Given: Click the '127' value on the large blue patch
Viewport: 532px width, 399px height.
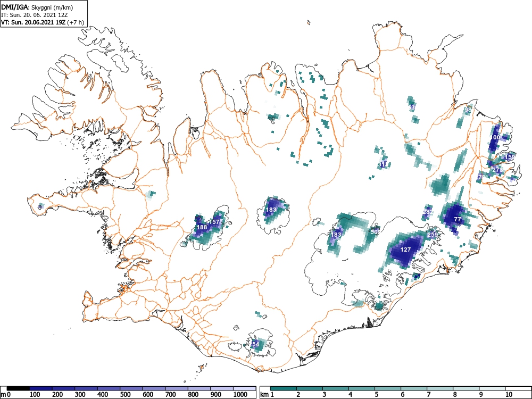Looking at the screenshot, I should pos(406,250).
